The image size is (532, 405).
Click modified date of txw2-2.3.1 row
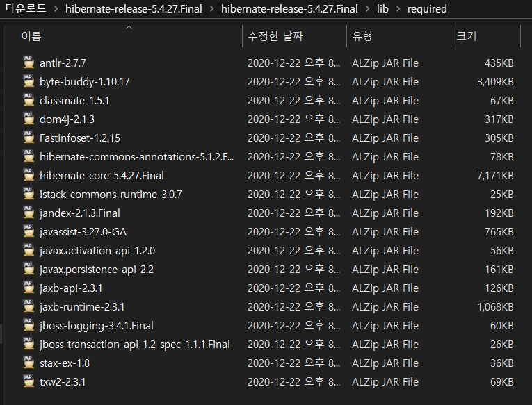[293, 382]
